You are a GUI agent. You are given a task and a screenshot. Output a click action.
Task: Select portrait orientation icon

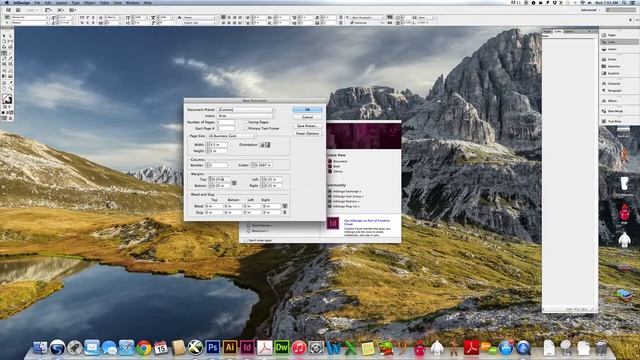(262, 145)
